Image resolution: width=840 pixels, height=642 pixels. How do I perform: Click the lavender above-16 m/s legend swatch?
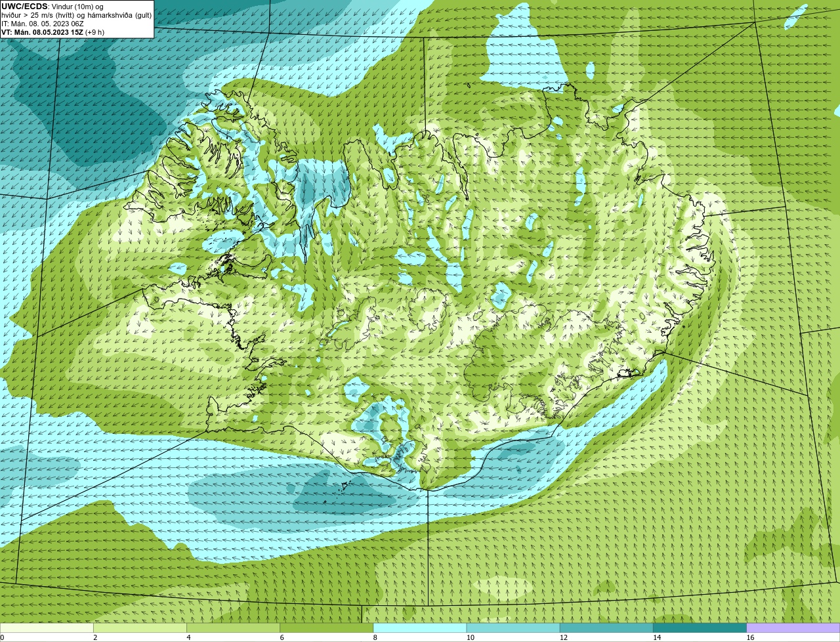[x=793, y=628]
